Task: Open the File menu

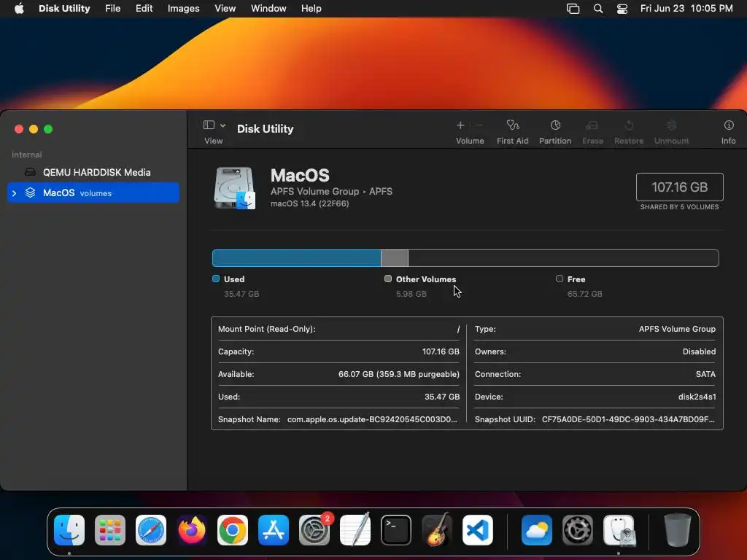Action: click(113, 9)
